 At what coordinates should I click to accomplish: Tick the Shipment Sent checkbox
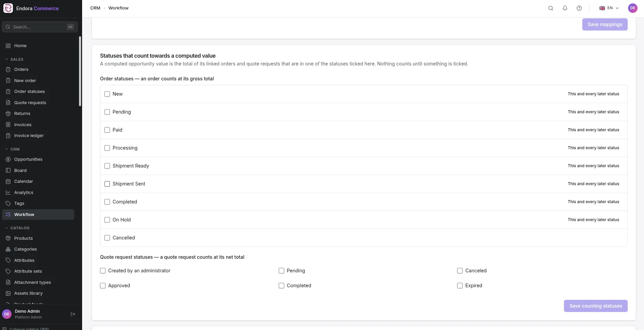(107, 184)
